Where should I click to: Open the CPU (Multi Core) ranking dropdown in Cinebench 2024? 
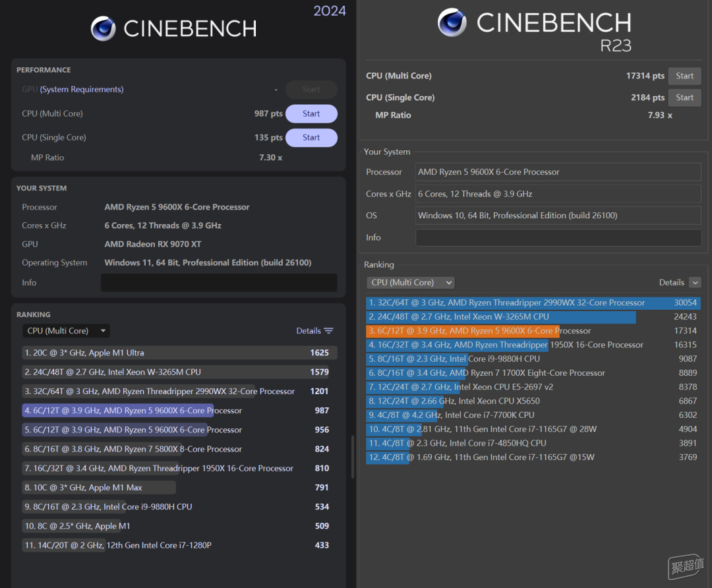click(x=67, y=330)
